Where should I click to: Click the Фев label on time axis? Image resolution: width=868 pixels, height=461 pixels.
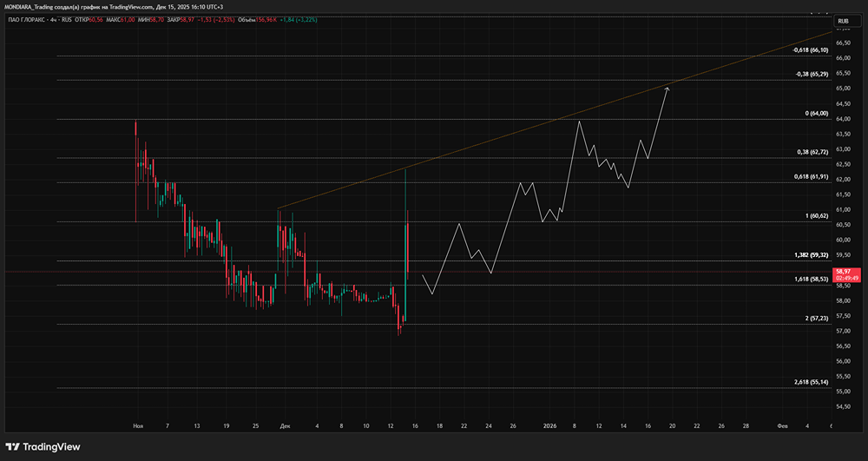(x=782, y=426)
